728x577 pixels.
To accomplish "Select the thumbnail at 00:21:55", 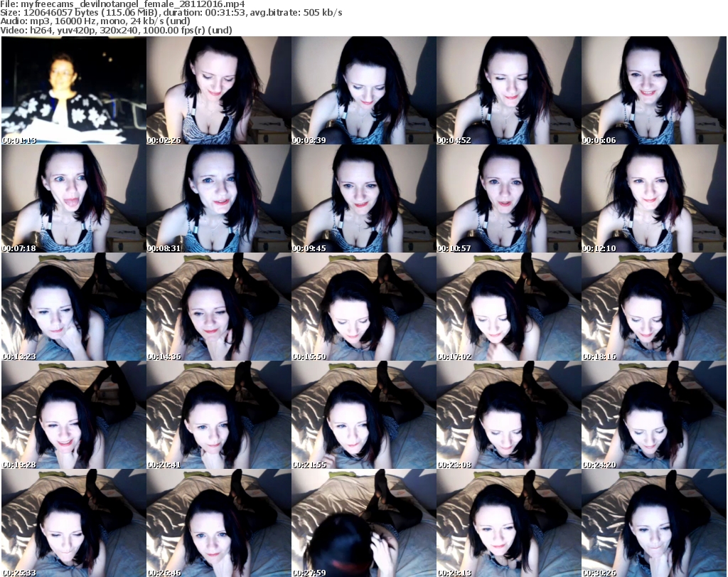I will [x=364, y=415].
